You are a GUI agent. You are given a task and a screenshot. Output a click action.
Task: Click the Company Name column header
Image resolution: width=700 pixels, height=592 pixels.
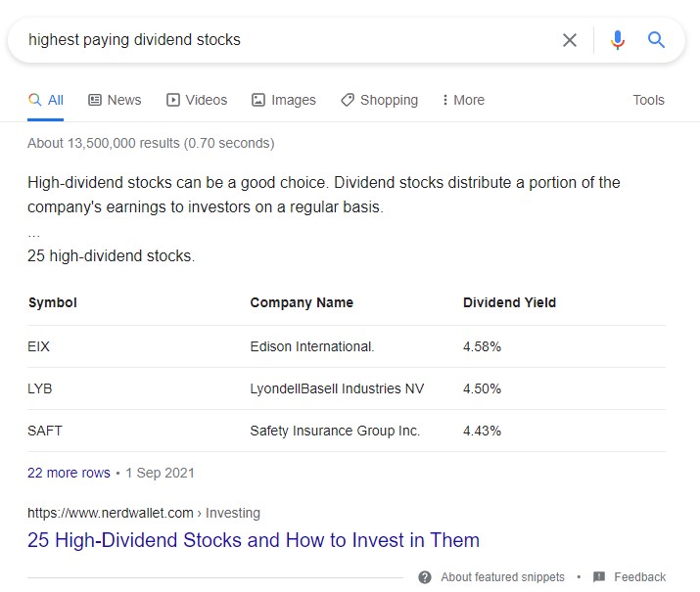point(302,302)
